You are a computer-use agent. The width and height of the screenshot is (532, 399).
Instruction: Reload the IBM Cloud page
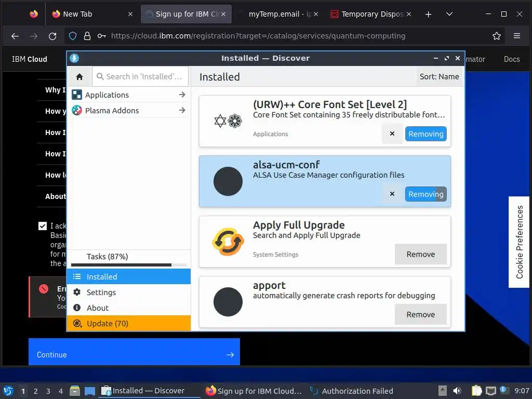pos(52,36)
